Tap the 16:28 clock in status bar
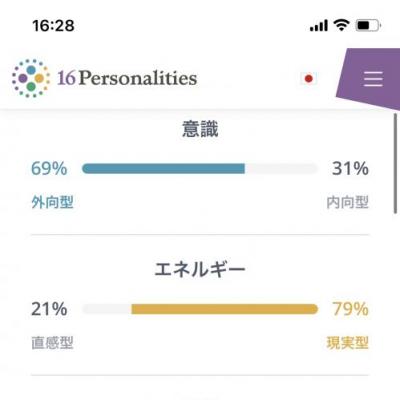The height and width of the screenshot is (400, 400). coord(53,26)
